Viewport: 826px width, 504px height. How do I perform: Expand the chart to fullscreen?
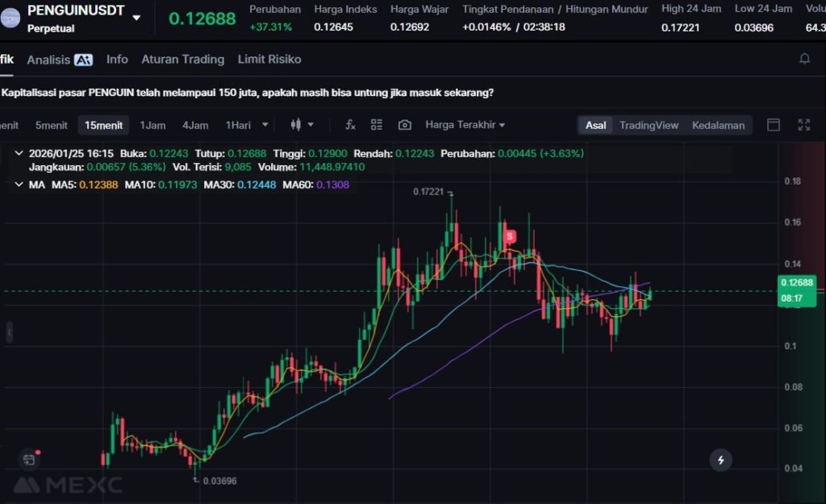tap(803, 125)
